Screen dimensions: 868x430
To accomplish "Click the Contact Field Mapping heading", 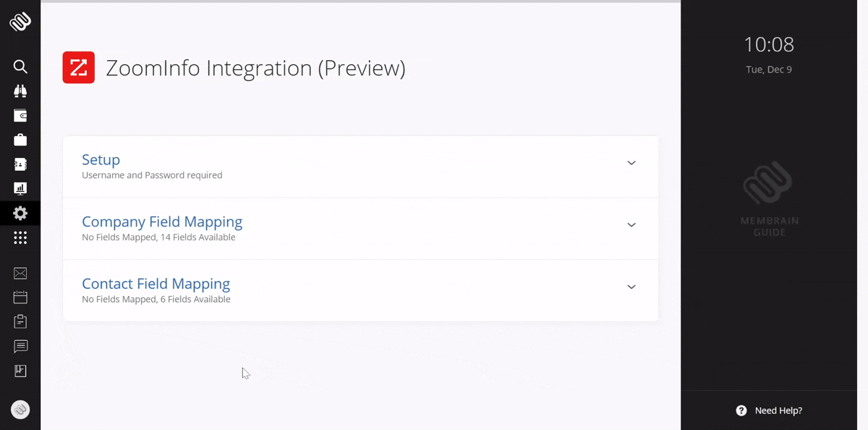I will [156, 284].
